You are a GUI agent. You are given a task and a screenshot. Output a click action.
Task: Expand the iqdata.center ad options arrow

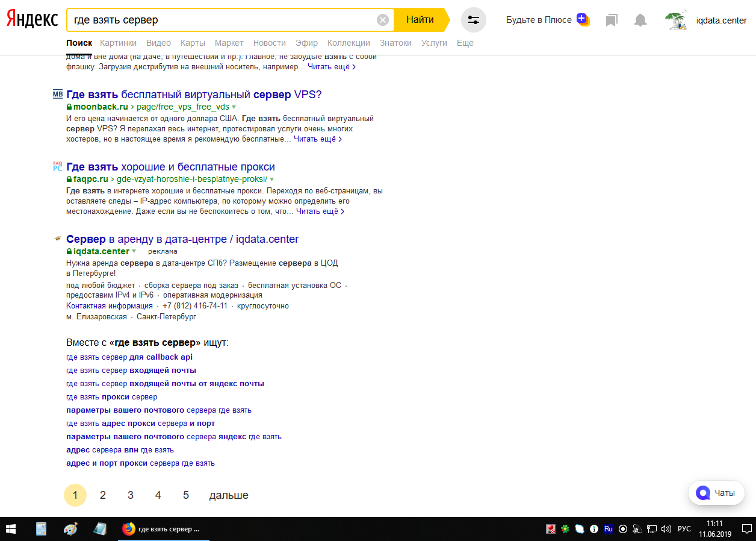click(134, 252)
